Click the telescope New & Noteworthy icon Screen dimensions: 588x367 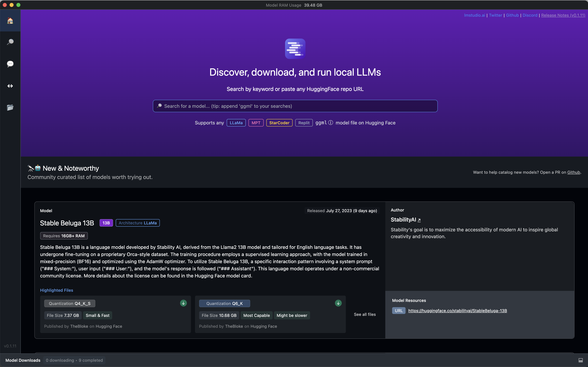[x=31, y=168]
